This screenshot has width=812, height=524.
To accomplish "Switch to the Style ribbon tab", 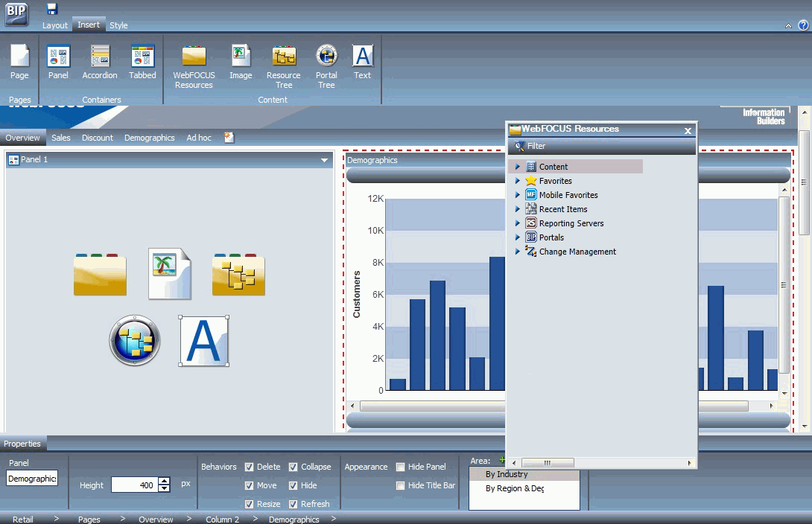I will pos(118,25).
